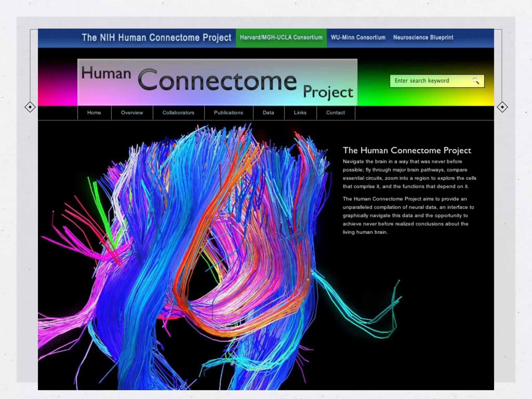Click the magnifying glass search icon
Viewport: 532px width, 399px height.
click(x=476, y=81)
